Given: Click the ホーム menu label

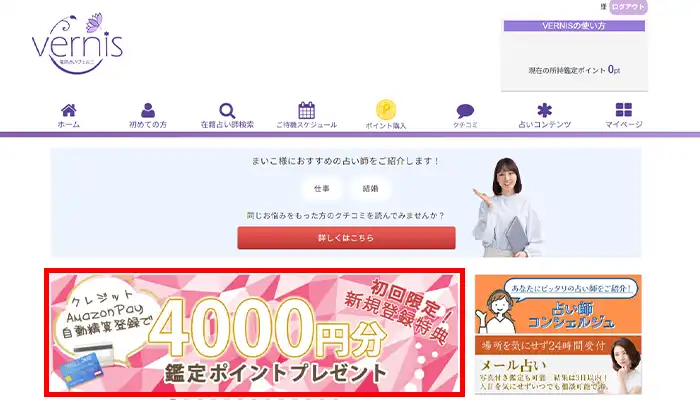Looking at the screenshot, I should 68,125.
